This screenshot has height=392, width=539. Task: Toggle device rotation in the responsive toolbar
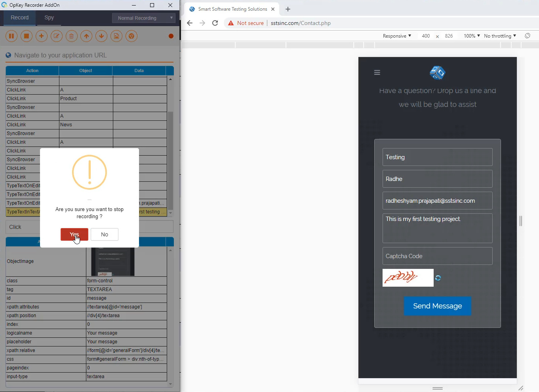point(528,36)
